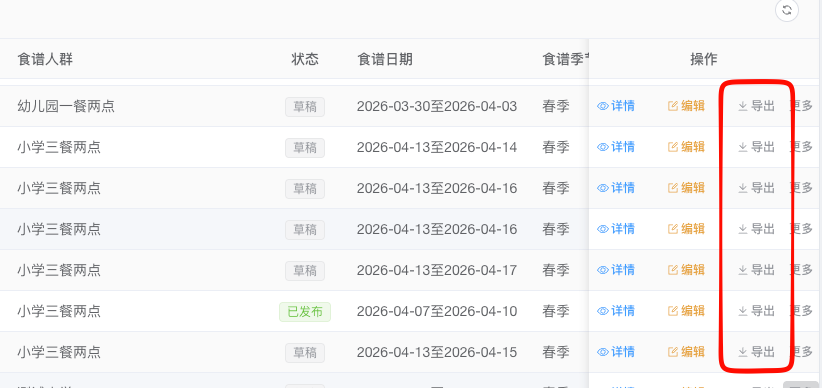The image size is (822, 388).
Task: Click 春季 in the 已发布 row
Action: point(556,311)
